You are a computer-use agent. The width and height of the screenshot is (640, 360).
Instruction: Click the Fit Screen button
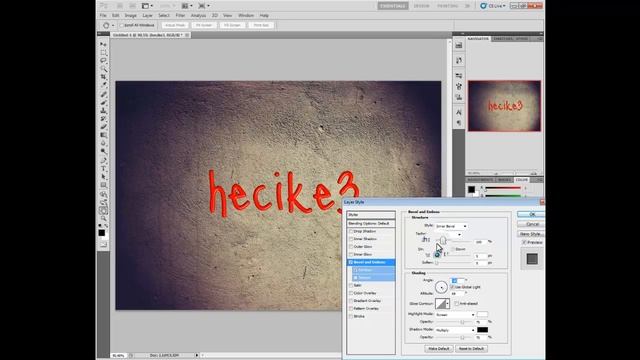point(204,25)
